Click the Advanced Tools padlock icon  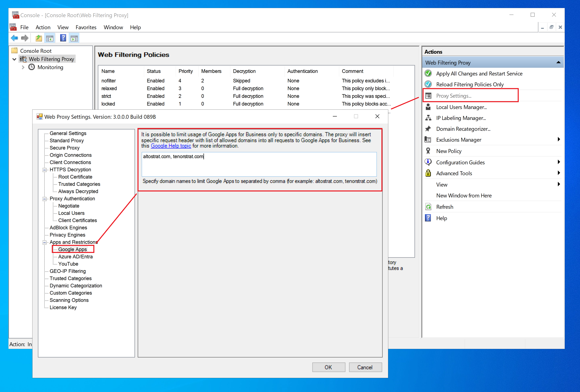point(428,173)
